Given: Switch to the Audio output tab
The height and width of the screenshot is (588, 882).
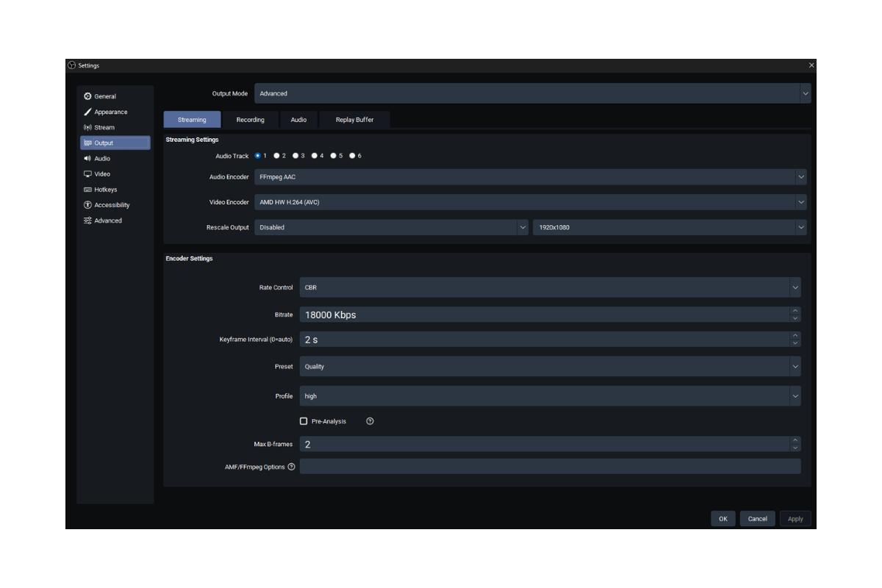Looking at the screenshot, I should click(298, 120).
